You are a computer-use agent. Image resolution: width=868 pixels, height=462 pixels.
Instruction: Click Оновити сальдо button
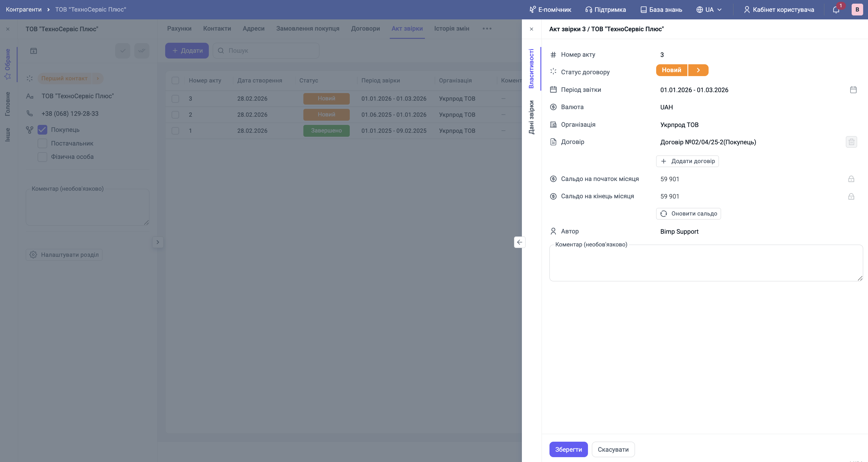[x=688, y=214]
